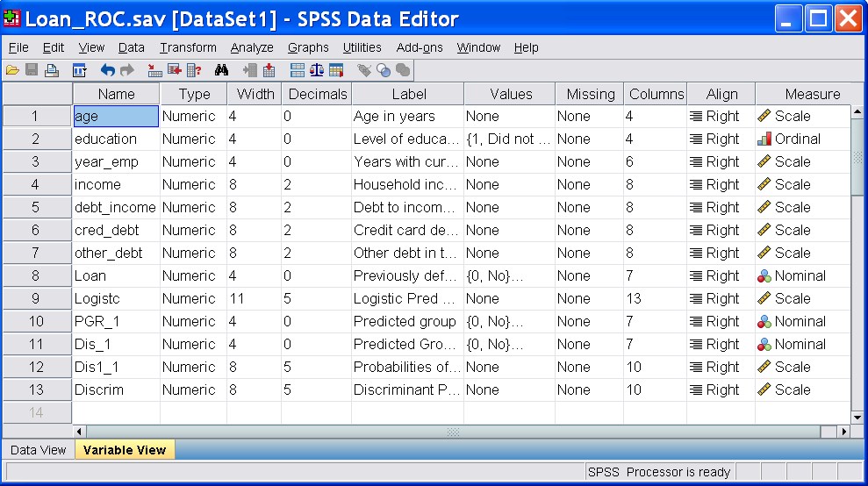Click the horizontal scrollbar left arrow
The width and height of the screenshot is (868, 486).
point(79,432)
